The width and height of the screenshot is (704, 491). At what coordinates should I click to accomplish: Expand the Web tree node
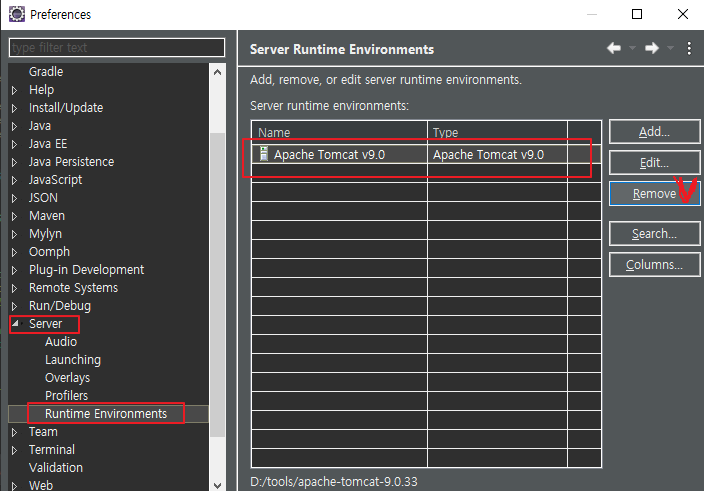tap(14, 486)
